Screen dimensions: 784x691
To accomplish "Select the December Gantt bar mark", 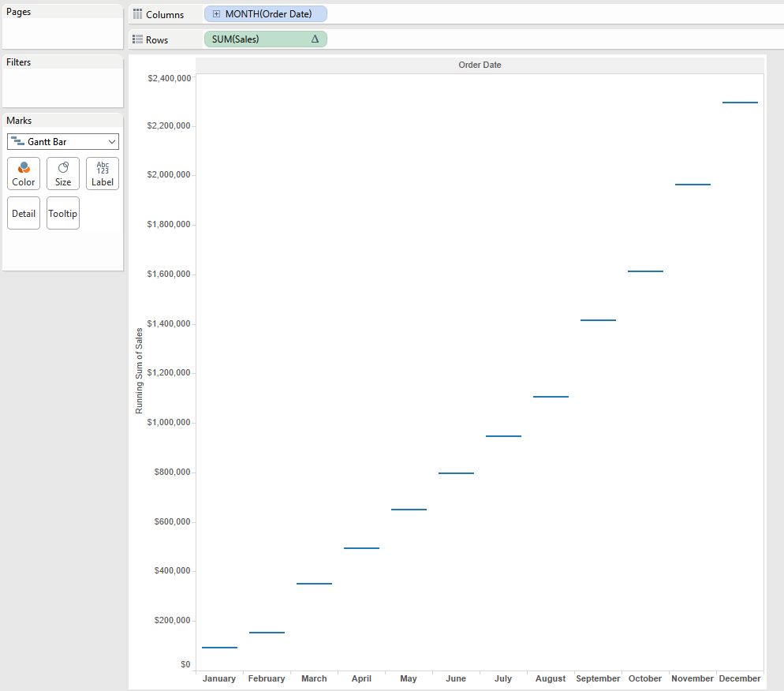I will click(x=740, y=103).
